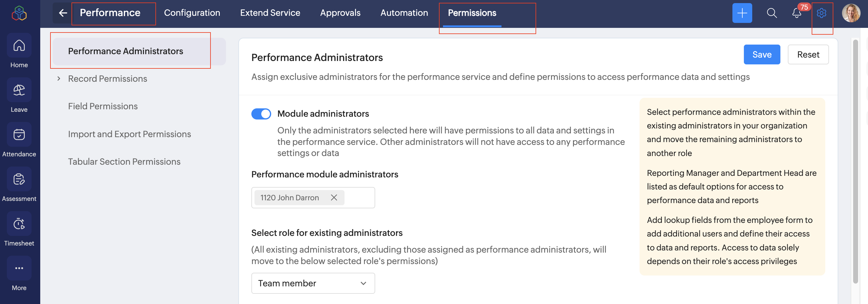The width and height of the screenshot is (868, 304).
Task: Open the search magnifier icon
Action: pyautogui.click(x=771, y=13)
